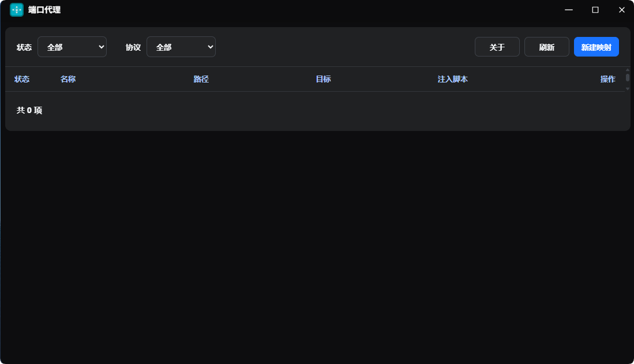Click the 状态 column header
Screen dimensions: 634x364
pos(22,79)
